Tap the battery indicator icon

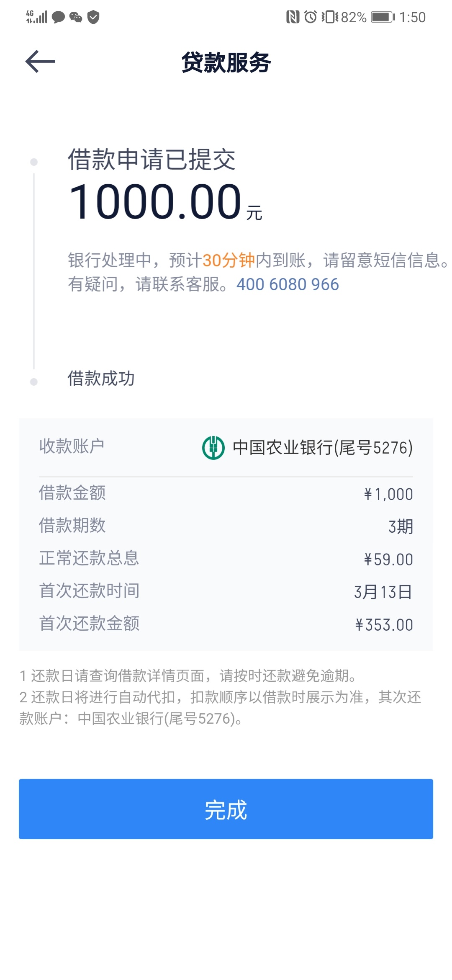383,17
